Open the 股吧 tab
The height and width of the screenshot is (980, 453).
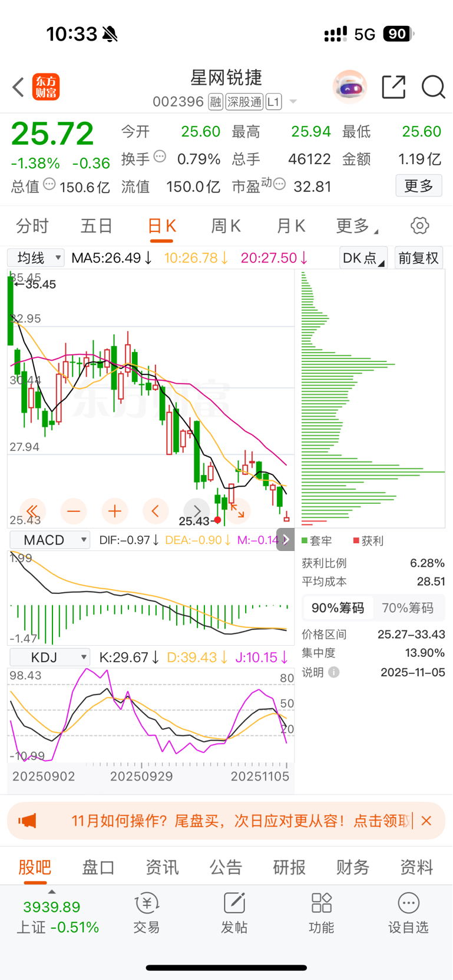tap(35, 867)
